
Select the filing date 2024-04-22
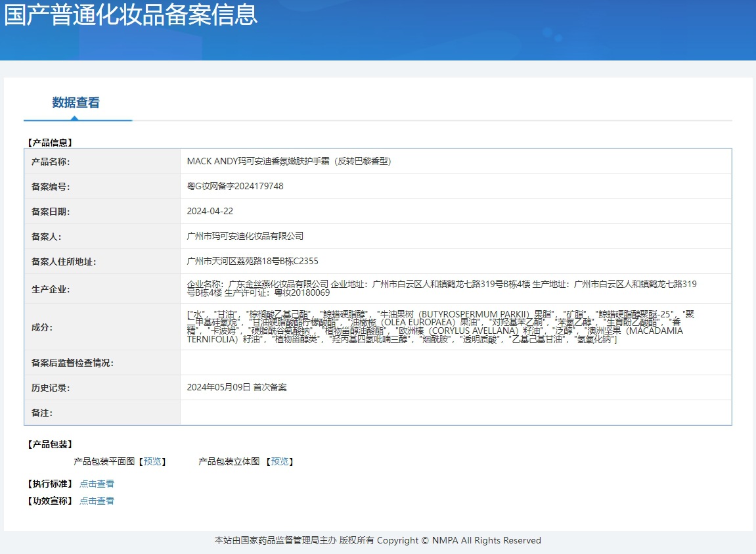[x=210, y=212]
